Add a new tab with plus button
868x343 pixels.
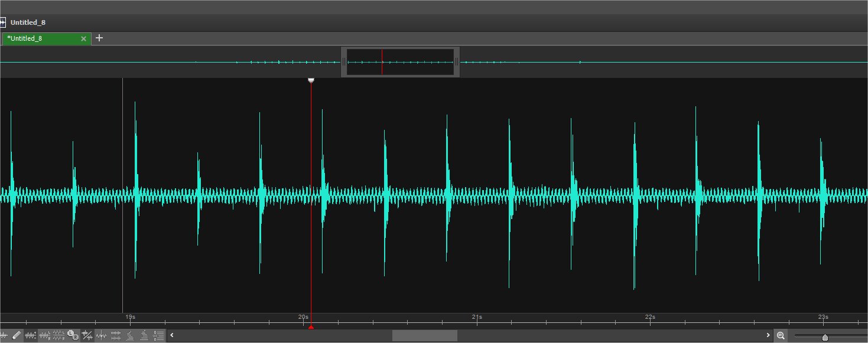tap(99, 38)
